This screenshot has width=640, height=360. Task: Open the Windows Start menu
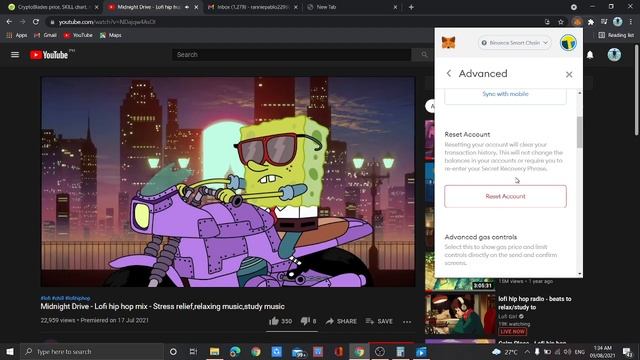coord(9,351)
